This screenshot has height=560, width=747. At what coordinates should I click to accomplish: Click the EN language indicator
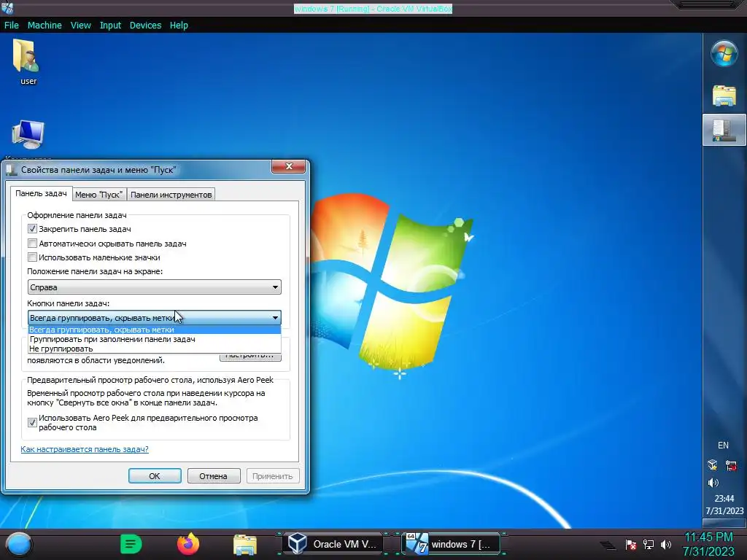(723, 446)
